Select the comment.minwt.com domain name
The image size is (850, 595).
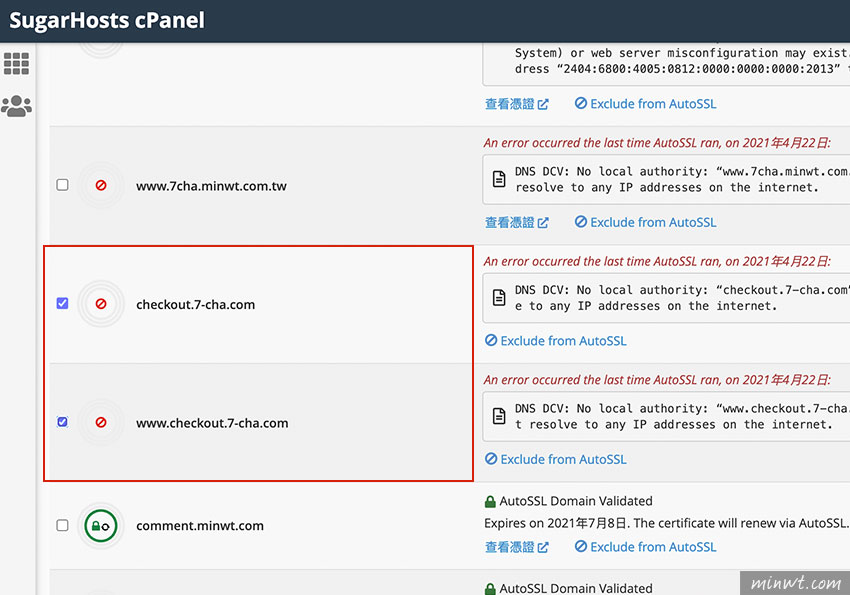[200, 526]
